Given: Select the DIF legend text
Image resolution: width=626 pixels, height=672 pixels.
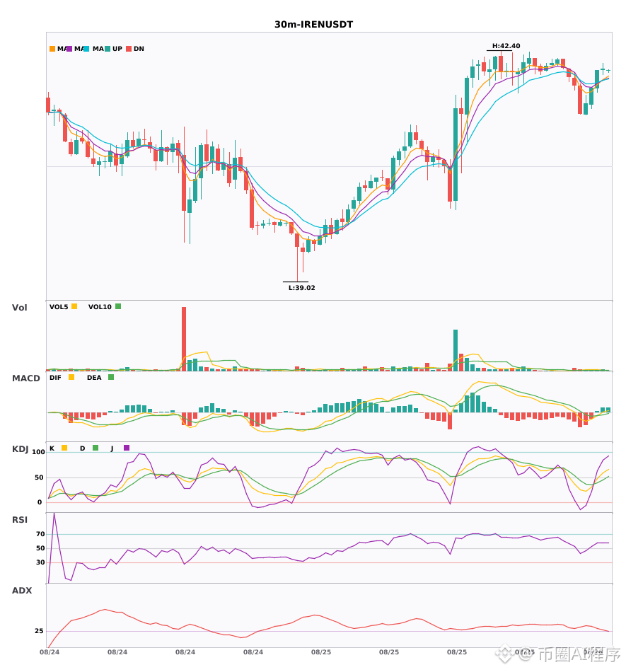Looking at the screenshot, I should coord(55,378).
